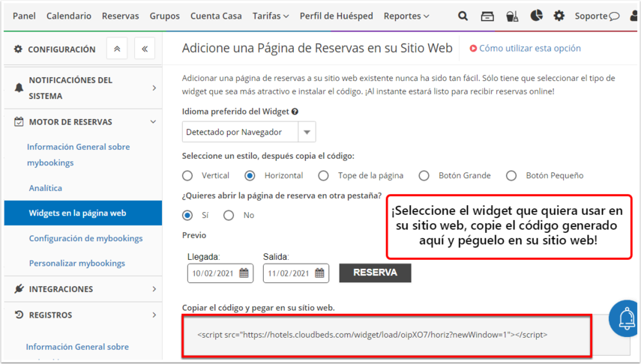This screenshot has width=641, height=364.
Task: Open the cash drawer icon in top bar
Action: click(487, 16)
